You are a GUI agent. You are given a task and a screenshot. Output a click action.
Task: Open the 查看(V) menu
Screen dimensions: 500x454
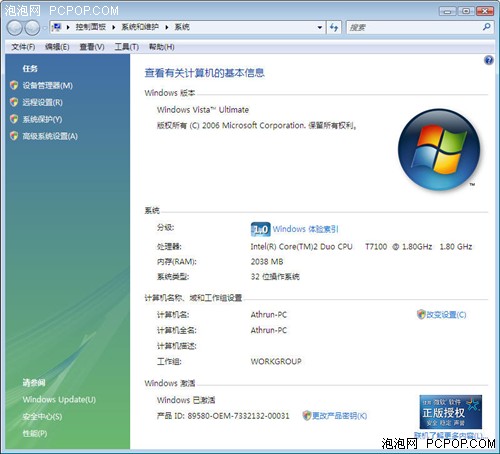(92, 47)
